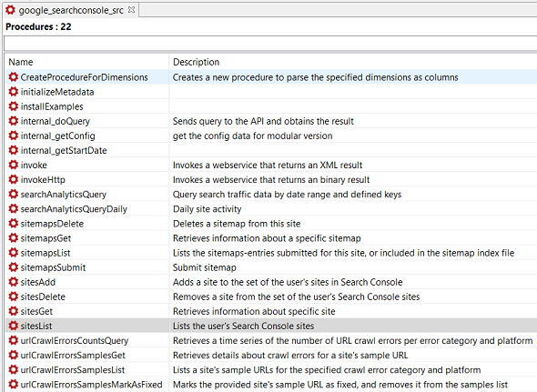Click the gear icon beside urlCrawlErrorsSamplesMarkAsFixed
This screenshot has width=537, height=392.
(13, 384)
